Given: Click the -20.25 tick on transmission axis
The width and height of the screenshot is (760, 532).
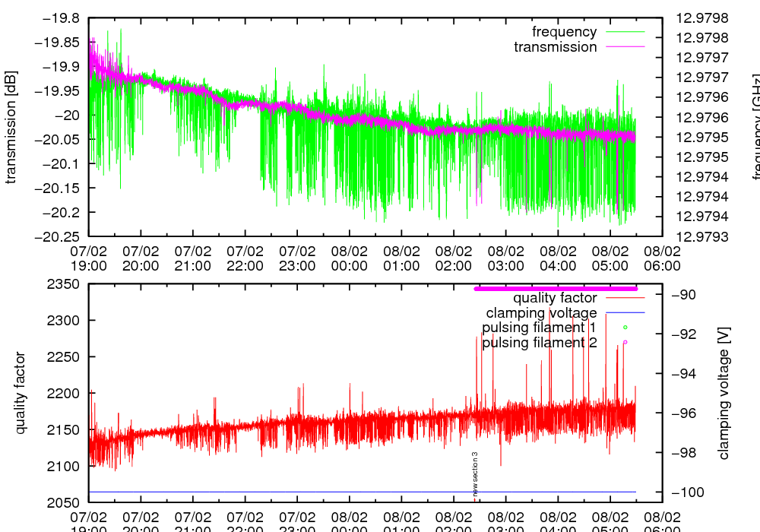Looking at the screenshot, I should [x=60, y=236].
